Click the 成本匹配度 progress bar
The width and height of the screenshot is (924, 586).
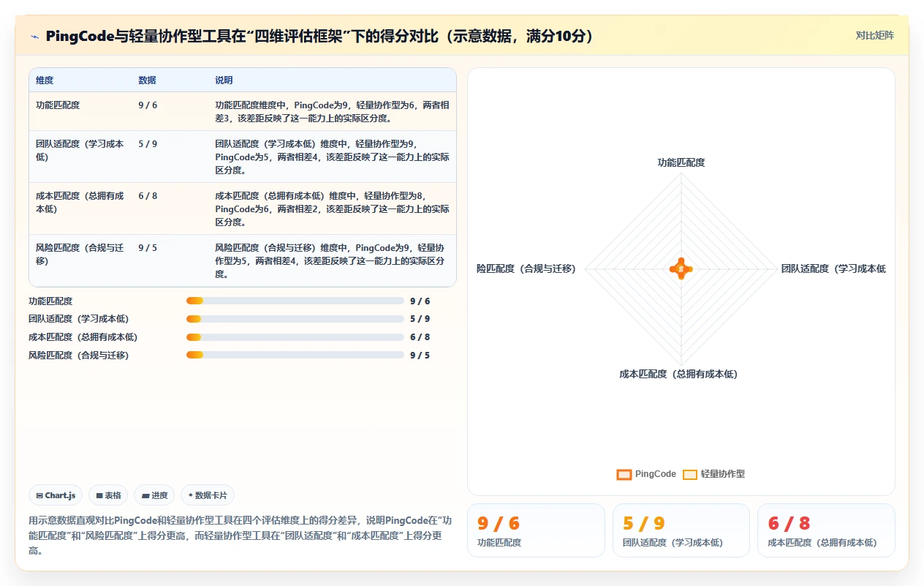click(295, 337)
